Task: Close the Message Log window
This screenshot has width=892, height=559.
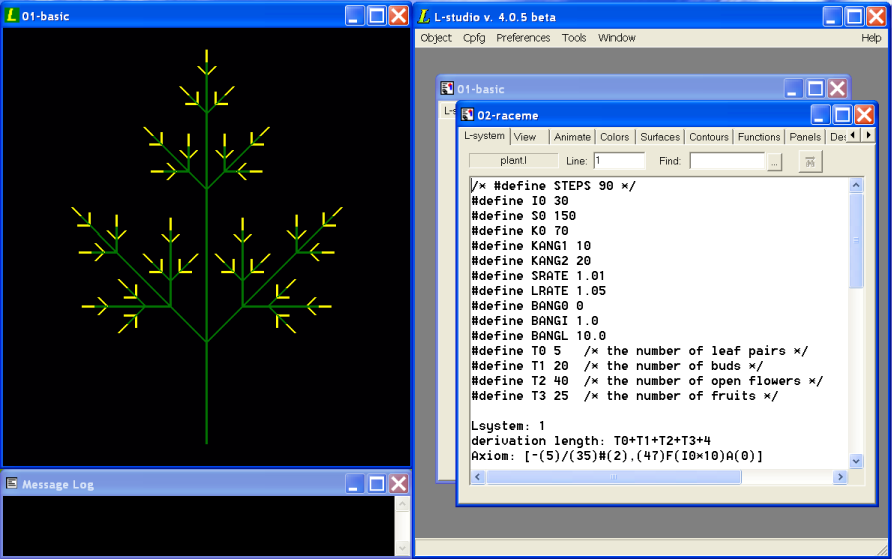Action: click(399, 484)
